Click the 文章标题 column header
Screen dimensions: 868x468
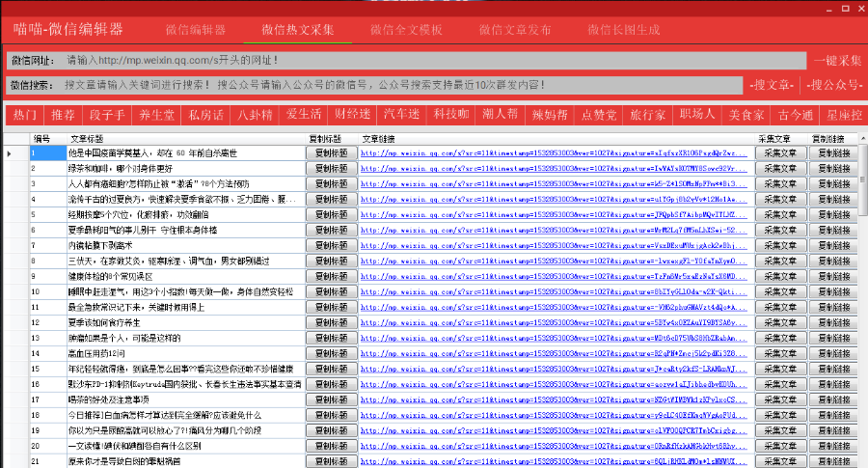click(x=185, y=139)
